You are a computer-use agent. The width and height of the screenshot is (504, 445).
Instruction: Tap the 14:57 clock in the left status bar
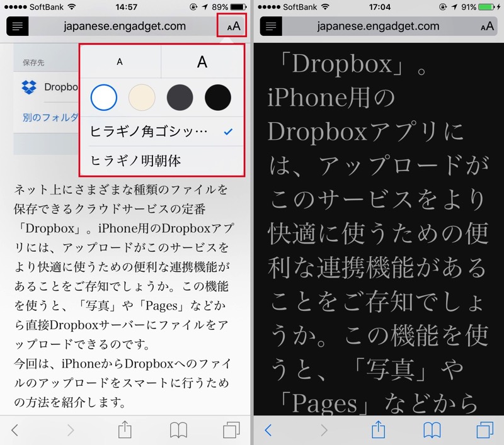point(127,7)
